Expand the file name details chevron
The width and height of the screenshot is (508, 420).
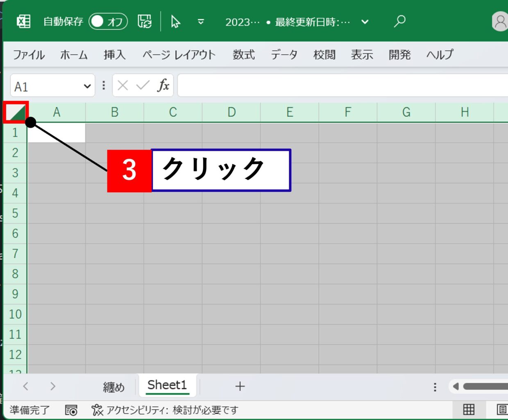pos(365,22)
